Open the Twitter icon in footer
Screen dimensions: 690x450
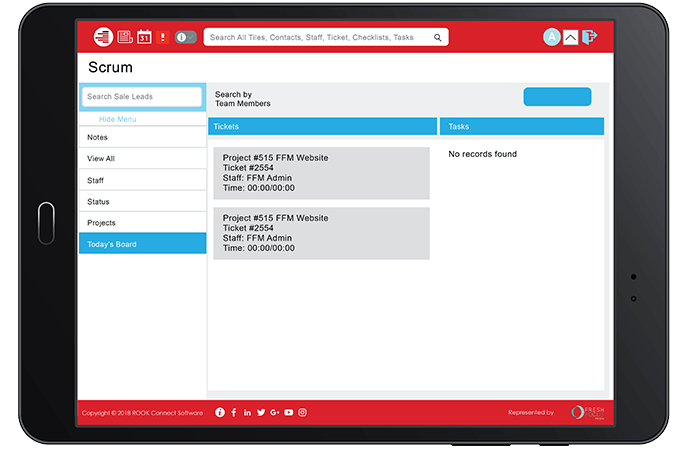point(261,412)
